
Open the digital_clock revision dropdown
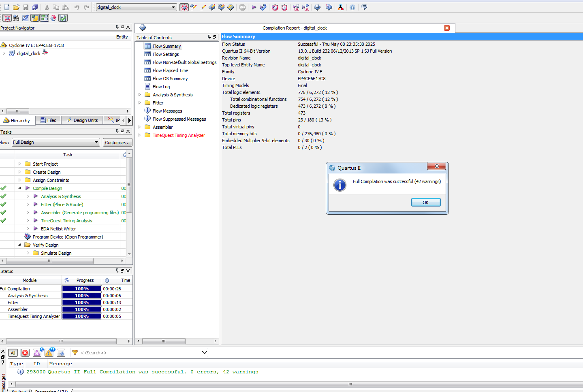[x=173, y=7]
